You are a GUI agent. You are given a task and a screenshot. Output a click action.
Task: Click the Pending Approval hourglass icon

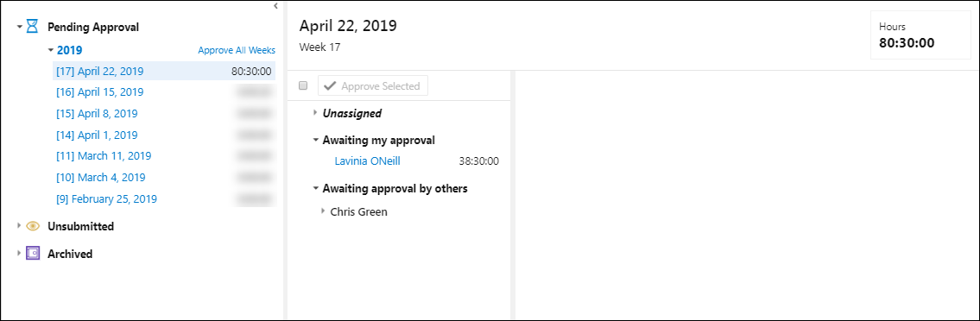click(33, 27)
